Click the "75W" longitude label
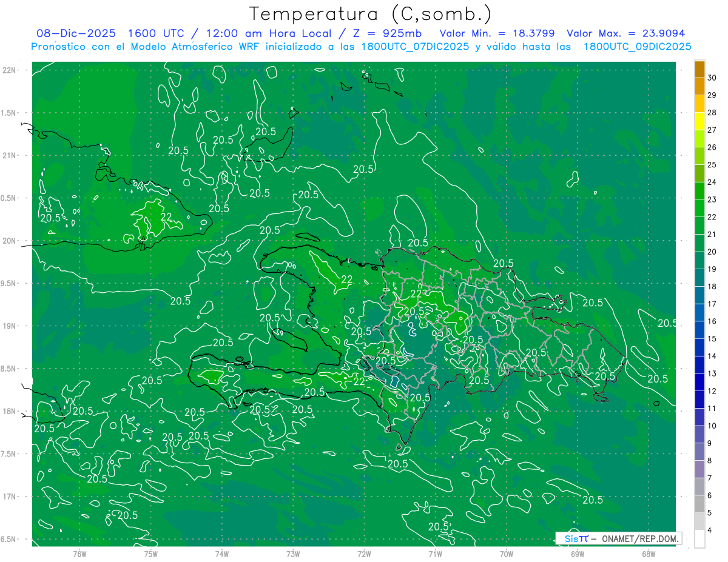Viewport: 728px width, 562px height. point(151,554)
